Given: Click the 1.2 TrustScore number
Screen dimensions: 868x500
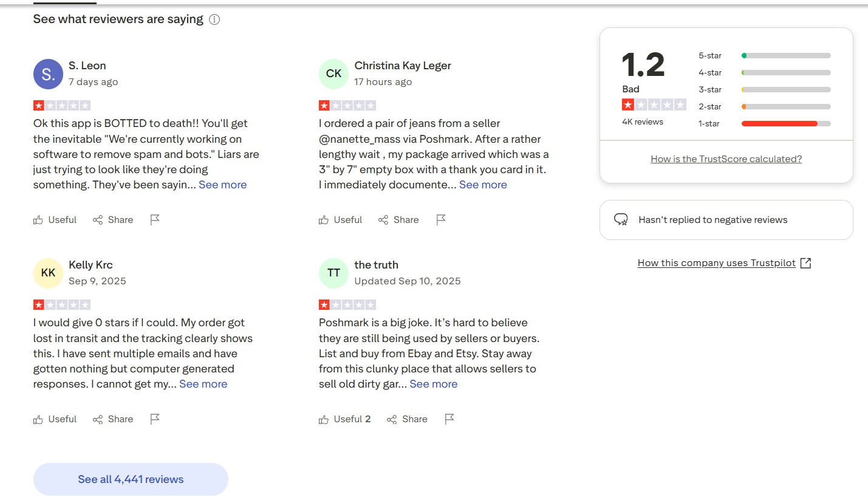Looking at the screenshot, I should point(643,65).
